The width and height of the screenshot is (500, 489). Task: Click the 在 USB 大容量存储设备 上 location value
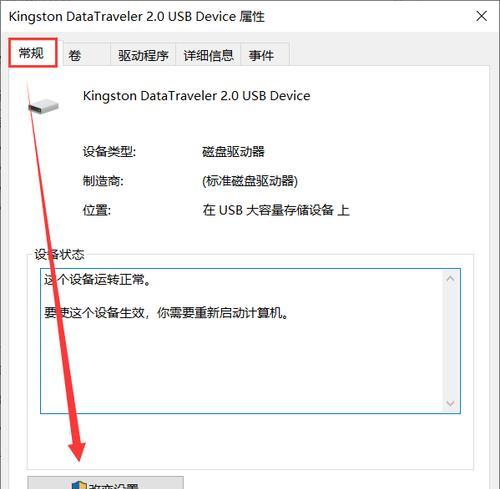(276, 210)
